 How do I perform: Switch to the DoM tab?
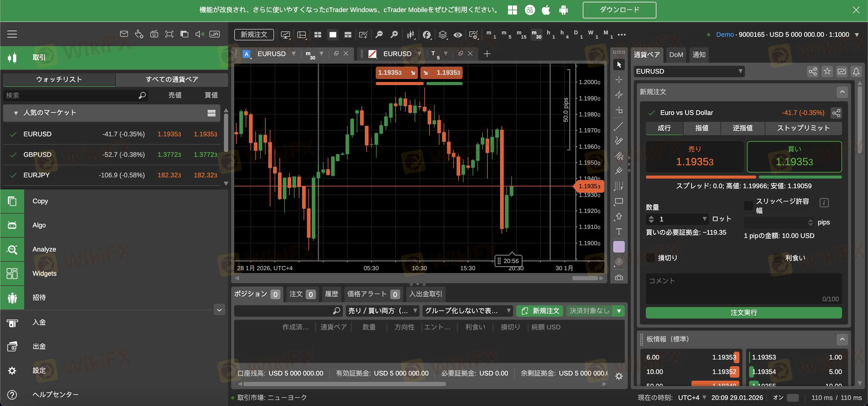(676, 55)
